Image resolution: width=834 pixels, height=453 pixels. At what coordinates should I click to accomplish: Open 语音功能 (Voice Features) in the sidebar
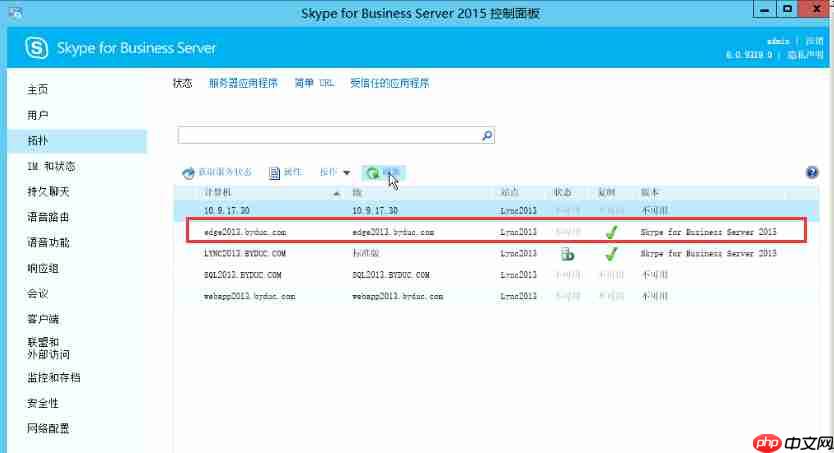(48, 242)
